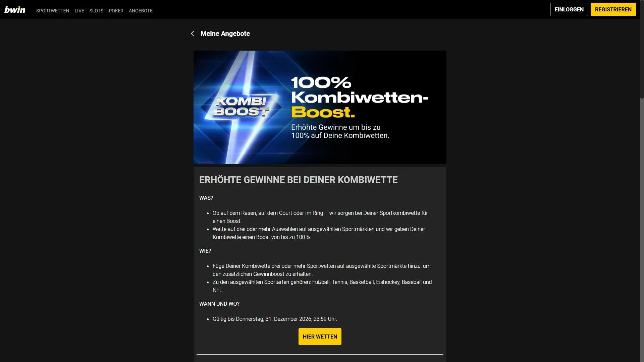Open the Poker page

point(116,11)
